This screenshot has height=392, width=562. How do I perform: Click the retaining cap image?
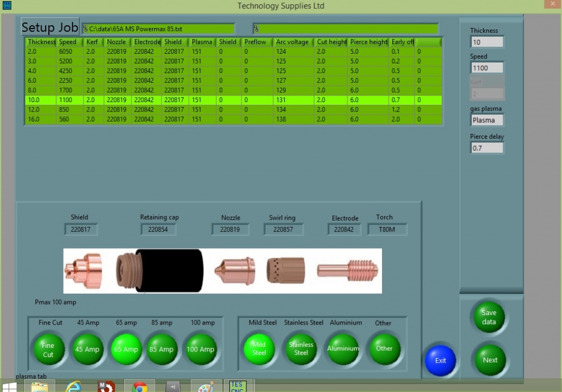(159, 270)
